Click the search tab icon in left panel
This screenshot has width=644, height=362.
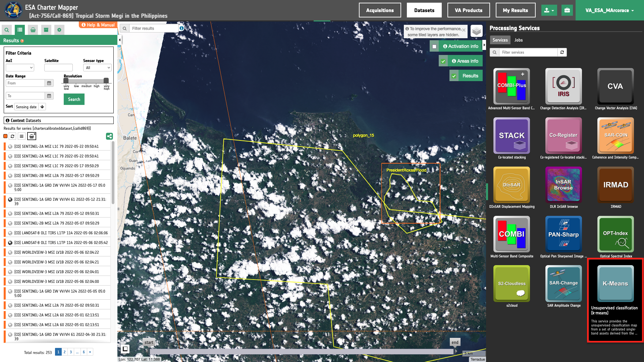7,30
